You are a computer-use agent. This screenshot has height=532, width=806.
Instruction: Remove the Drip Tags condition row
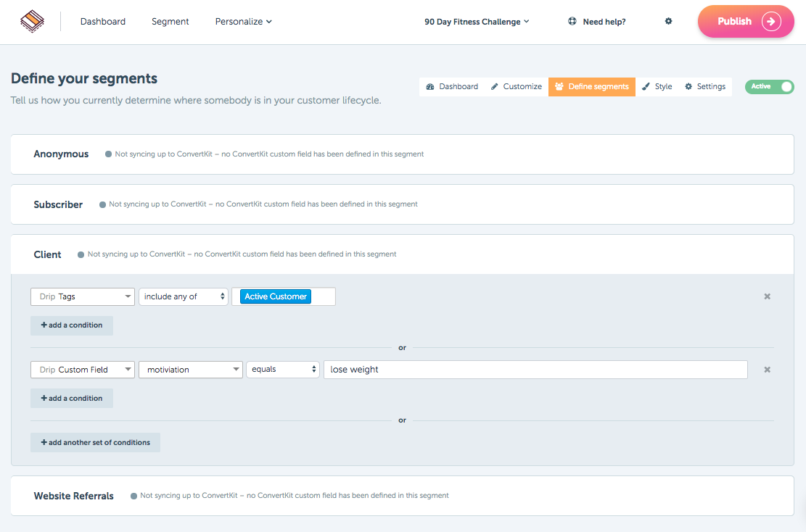point(767,296)
